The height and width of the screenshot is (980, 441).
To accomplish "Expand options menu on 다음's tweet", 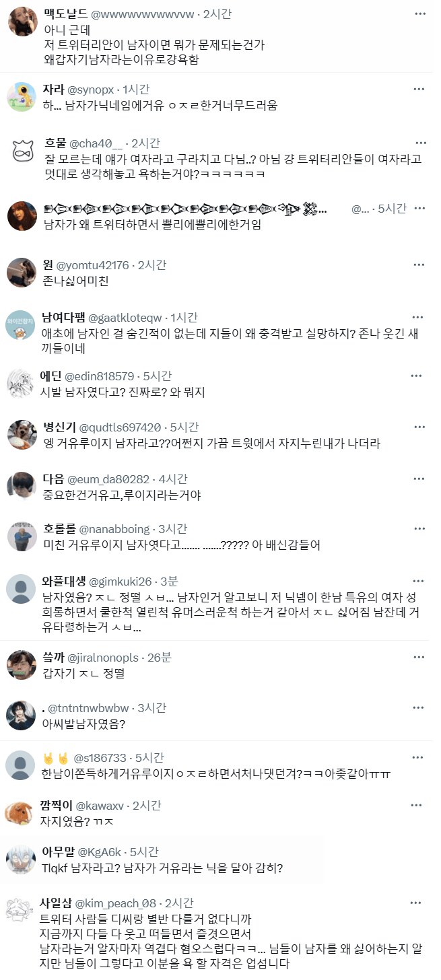I will 419,479.
